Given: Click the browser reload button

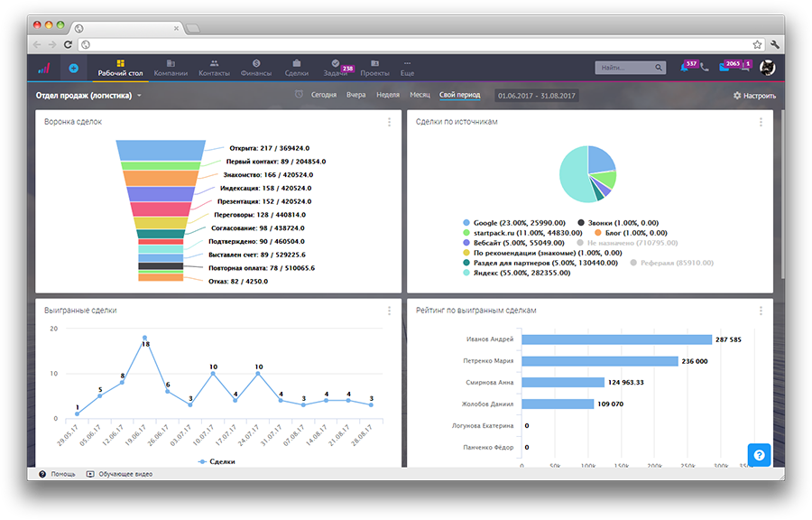Looking at the screenshot, I should pos(68,43).
